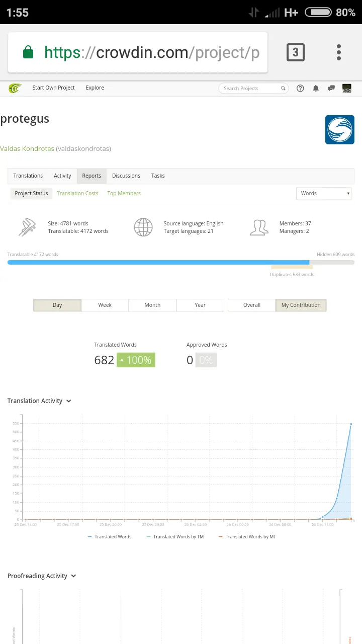Open the Words unit dropdown

(x=324, y=193)
